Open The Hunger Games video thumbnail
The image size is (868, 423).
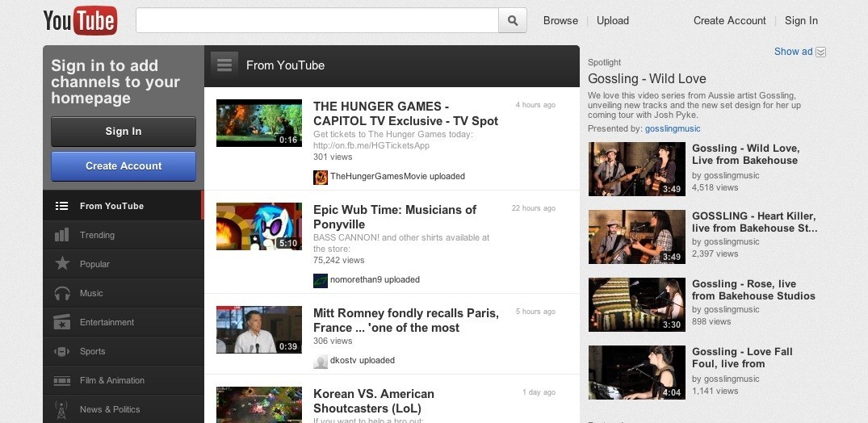[x=259, y=123]
